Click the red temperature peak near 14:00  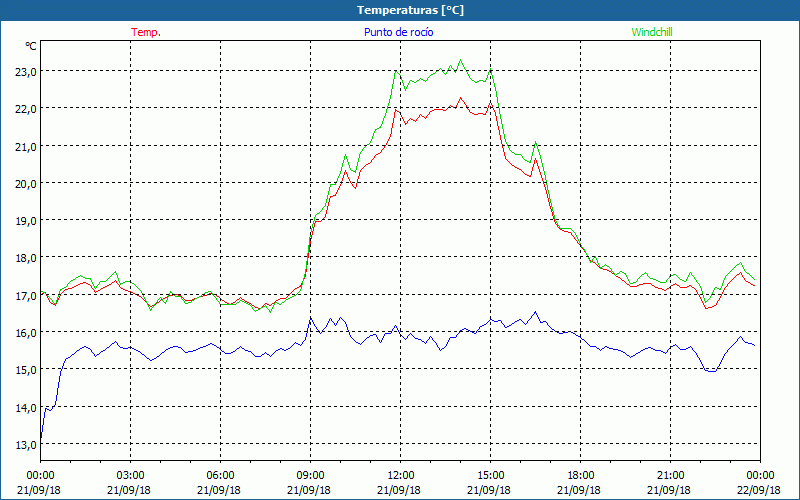[460, 98]
